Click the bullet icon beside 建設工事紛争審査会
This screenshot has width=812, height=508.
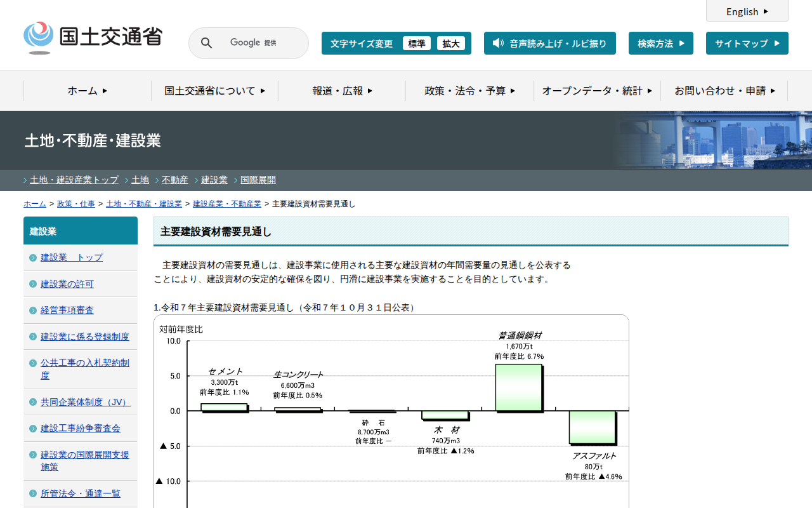coord(33,428)
